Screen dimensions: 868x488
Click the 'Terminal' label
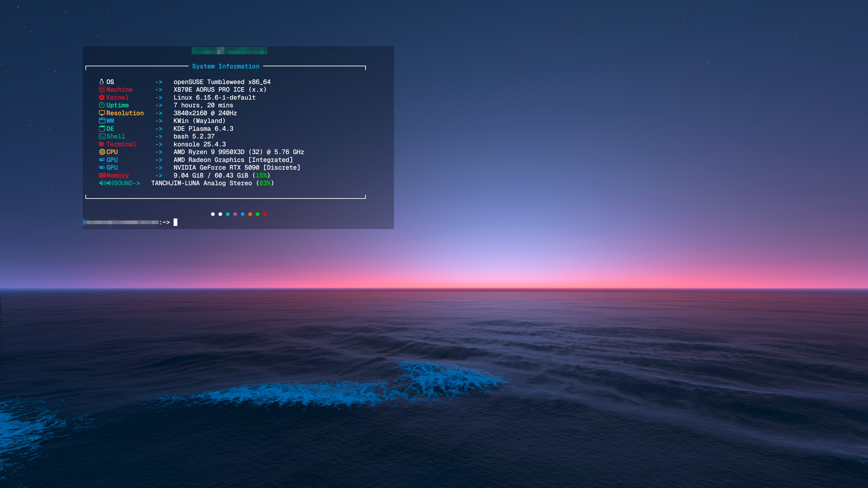coord(121,144)
